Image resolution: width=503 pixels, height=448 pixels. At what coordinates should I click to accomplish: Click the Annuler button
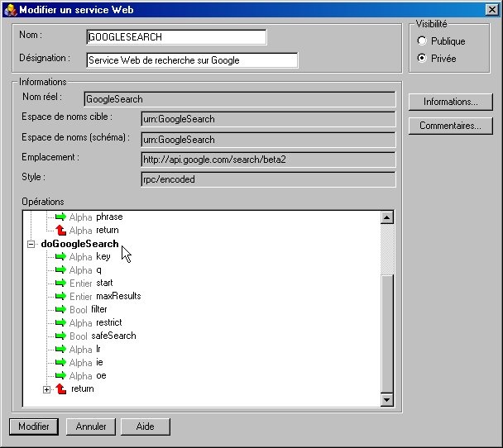coord(91,427)
